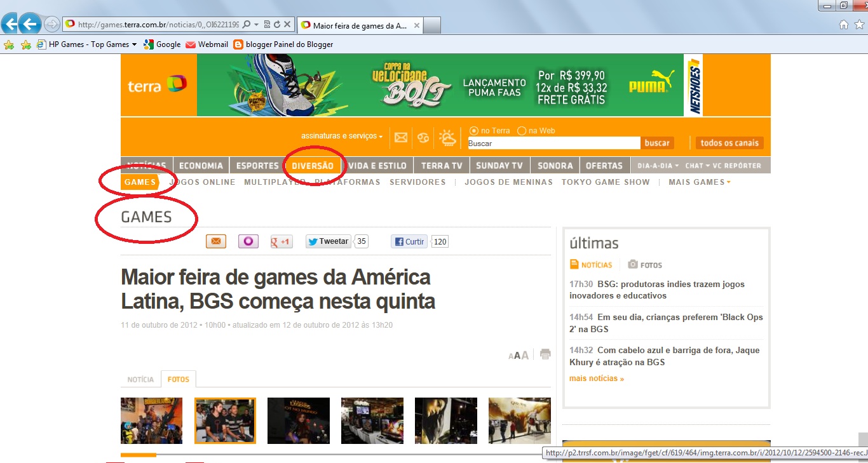Expand the Chat dropdown
868x463 pixels.
[696, 166]
